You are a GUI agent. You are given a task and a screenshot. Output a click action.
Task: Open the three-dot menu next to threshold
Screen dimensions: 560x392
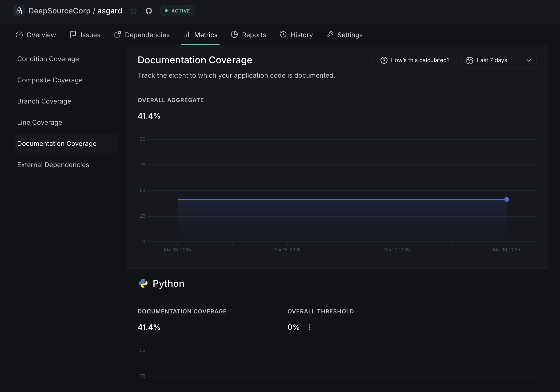click(309, 327)
